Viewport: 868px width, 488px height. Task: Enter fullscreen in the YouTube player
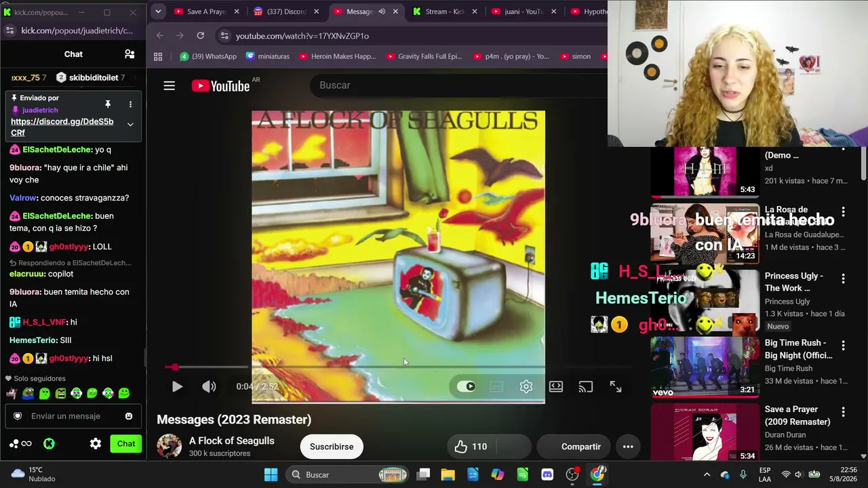[x=616, y=386]
